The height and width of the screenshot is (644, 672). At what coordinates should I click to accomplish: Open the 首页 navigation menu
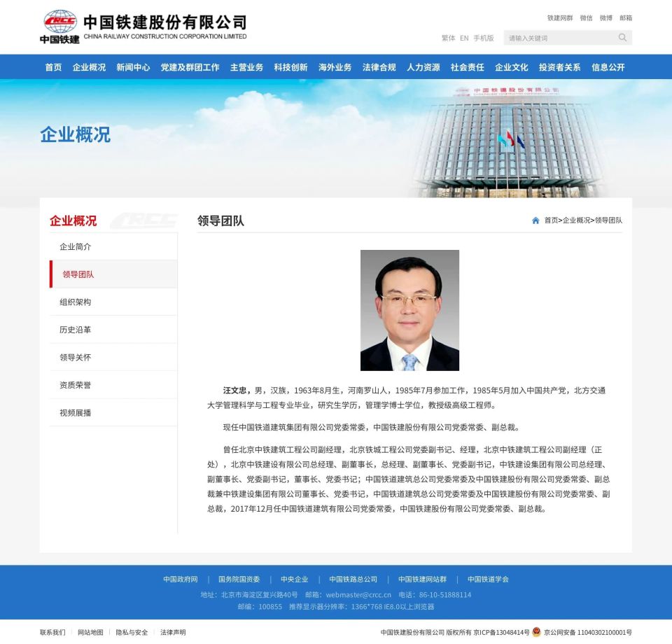point(54,67)
